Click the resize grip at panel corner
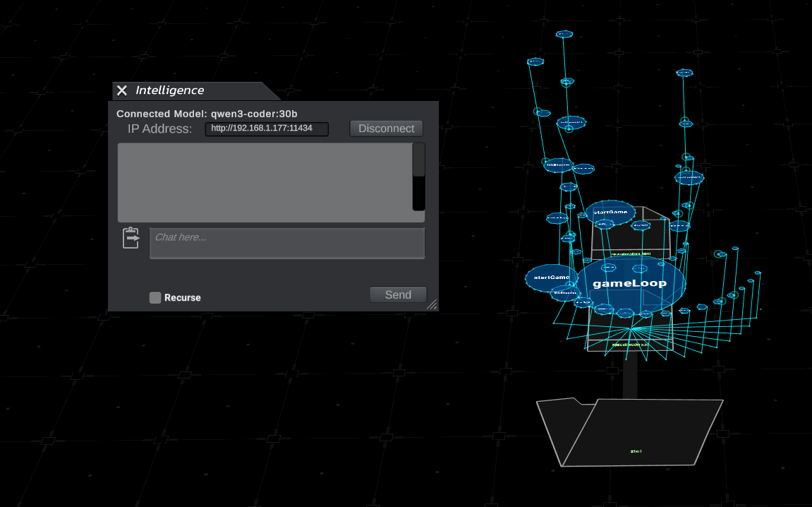 pos(432,304)
